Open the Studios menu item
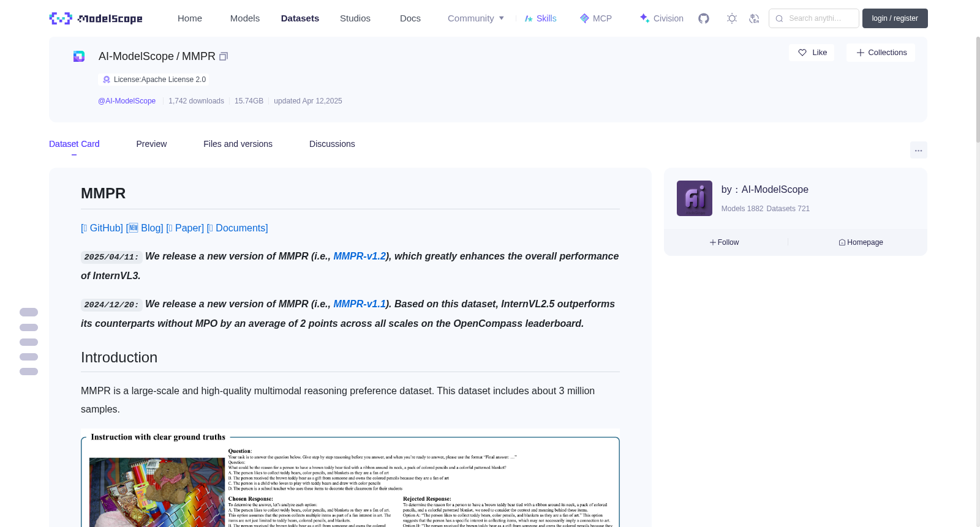The width and height of the screenshot is (980, 527). pos(355,18)
